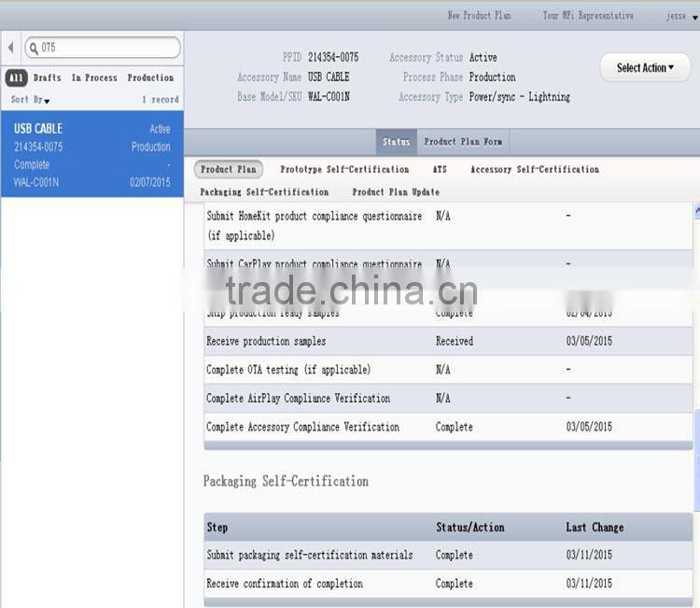700x608 pixels.
Task: Click New Product Plan in top bar
Action: click(479, 16)
